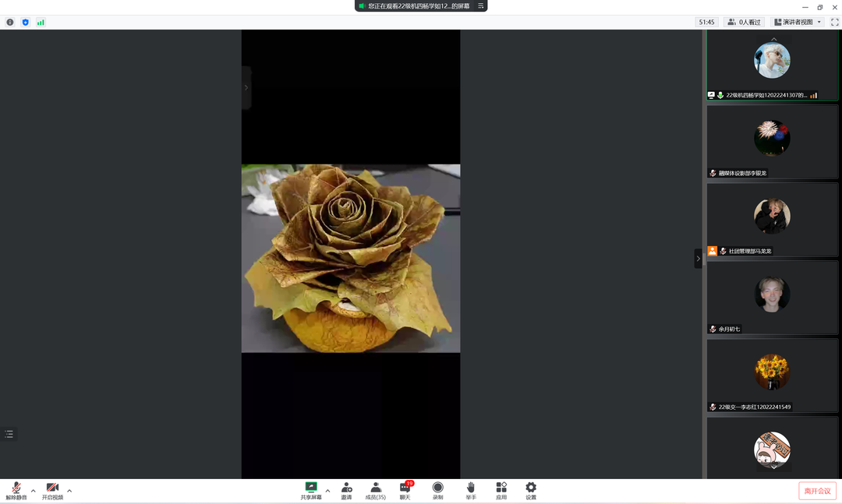Image resolution: width=842 pixels, height=504 pixels.
Task: Open the screen-share banner menu icon
Action: point(481,6)
